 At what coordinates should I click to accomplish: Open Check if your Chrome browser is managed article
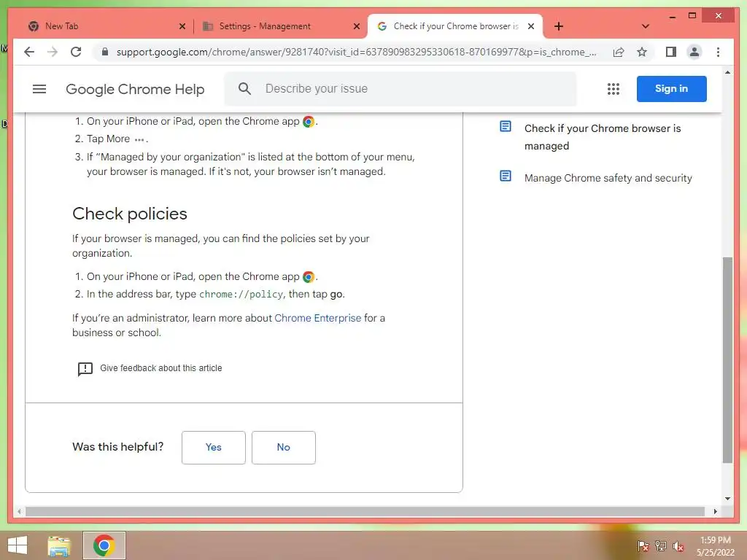tap(602, 137)
